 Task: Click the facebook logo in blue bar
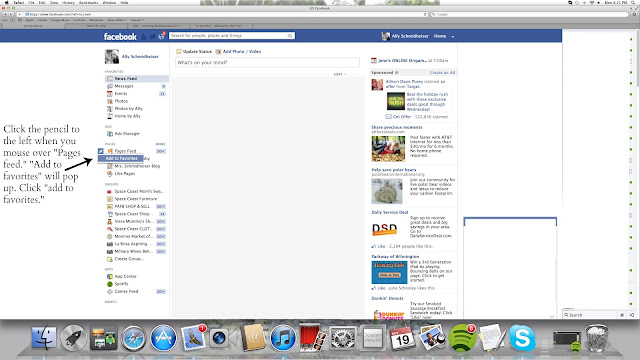click(x=120, y=37)
